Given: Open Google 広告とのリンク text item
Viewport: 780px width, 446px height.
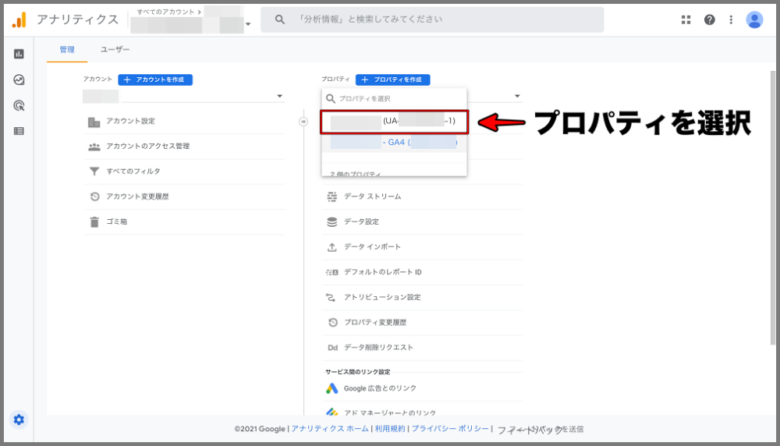Looking at the screenshot, I should pyautogui.click(x=380, y=388).
